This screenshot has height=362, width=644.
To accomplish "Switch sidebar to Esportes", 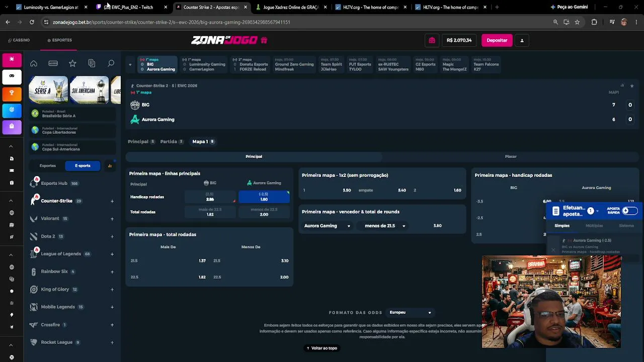I will click(x=48, y=165).
